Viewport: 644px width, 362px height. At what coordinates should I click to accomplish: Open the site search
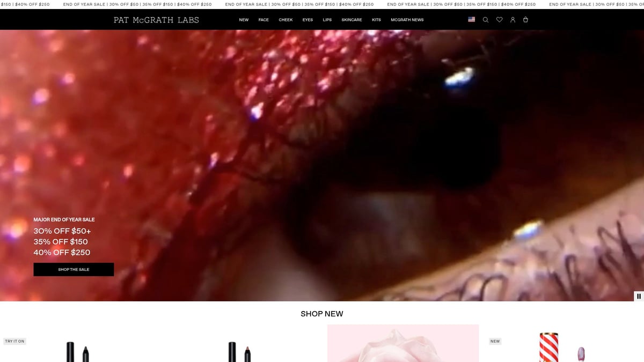coord(486,19)
